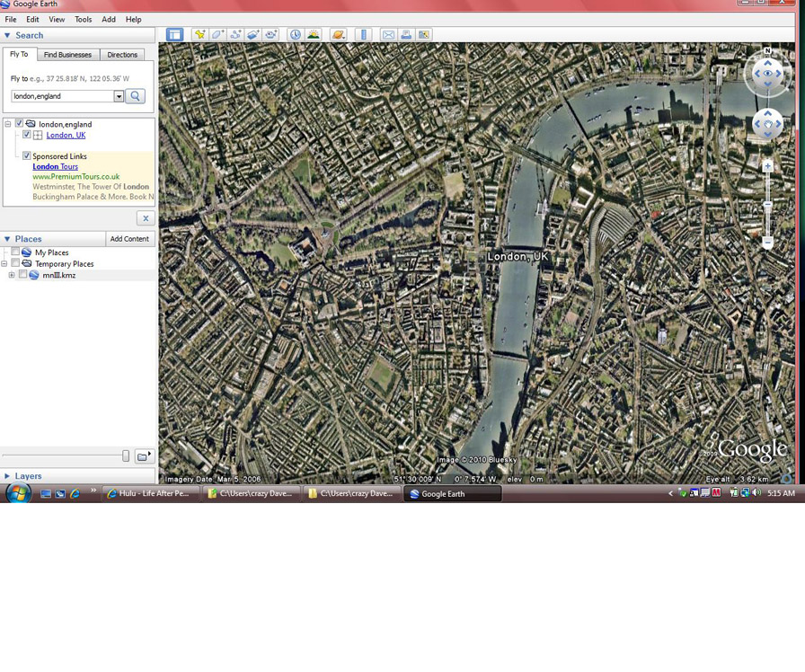
Task: Expand the mnIII.kmz tree item
Action: [x=12, y=275]
